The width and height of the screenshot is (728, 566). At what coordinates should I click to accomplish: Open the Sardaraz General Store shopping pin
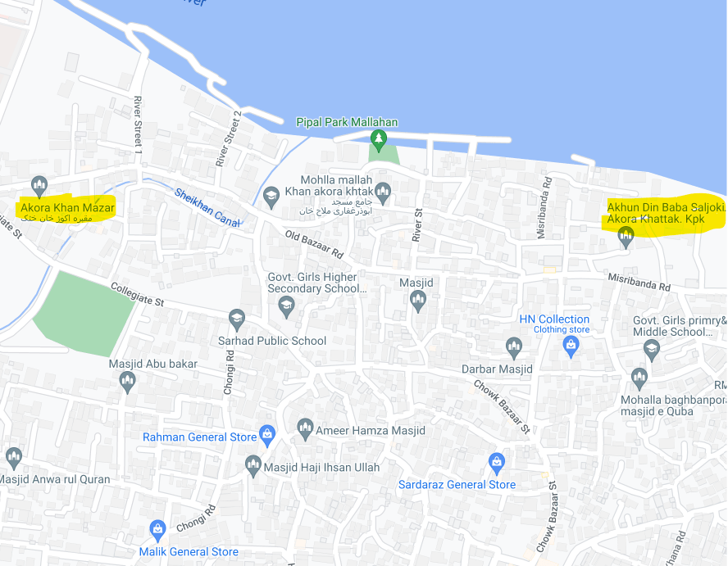(x=496, y=464)
